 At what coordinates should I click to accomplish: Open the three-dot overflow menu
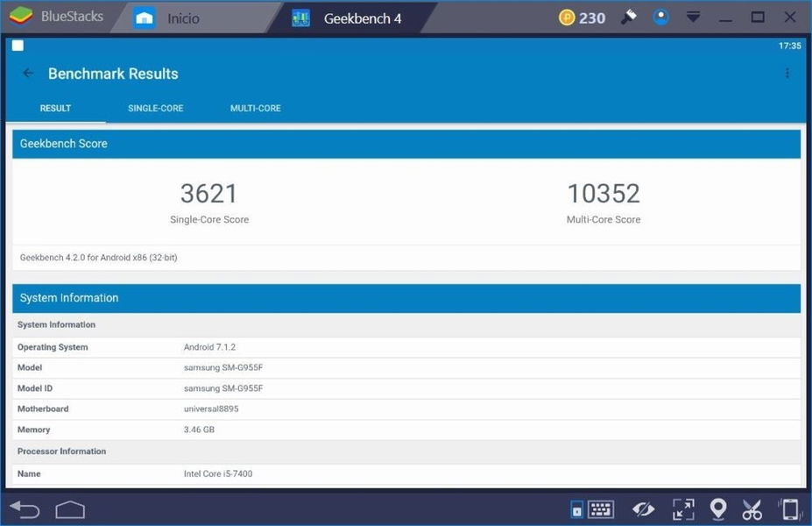pyautogui.click(x=787, y=73)
